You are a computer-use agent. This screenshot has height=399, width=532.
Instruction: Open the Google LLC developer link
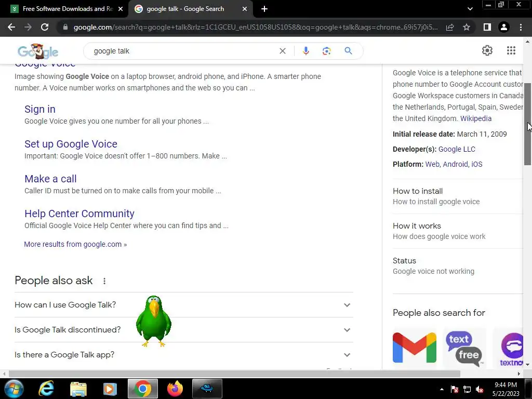pos(457,149)
